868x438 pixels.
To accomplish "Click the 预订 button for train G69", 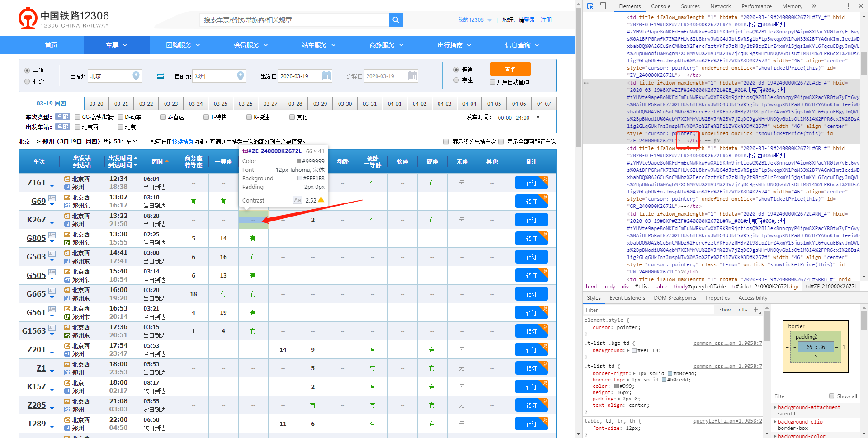I will pyautogui.click(x=531, y=202).
